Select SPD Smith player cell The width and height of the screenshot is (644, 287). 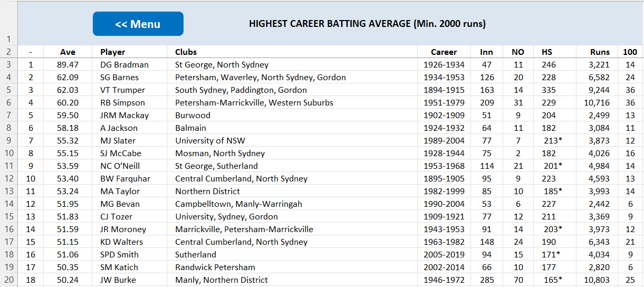pos(119,254)
